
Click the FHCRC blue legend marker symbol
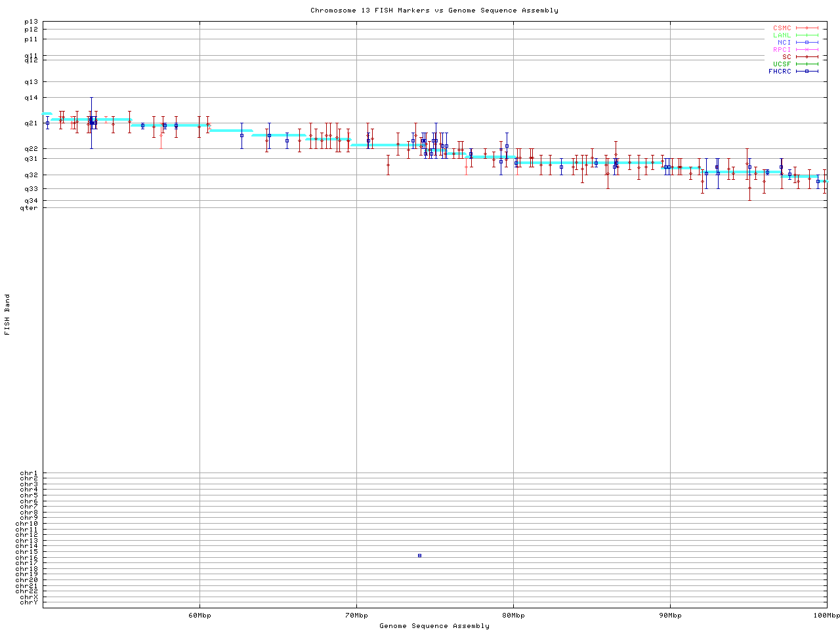[x=807, y=72]
